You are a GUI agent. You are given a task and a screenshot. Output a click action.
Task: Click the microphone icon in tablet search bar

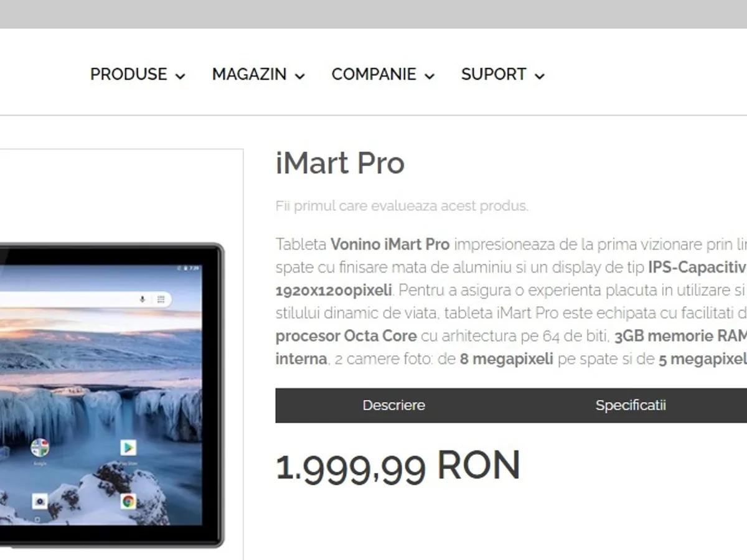(143, 299)
